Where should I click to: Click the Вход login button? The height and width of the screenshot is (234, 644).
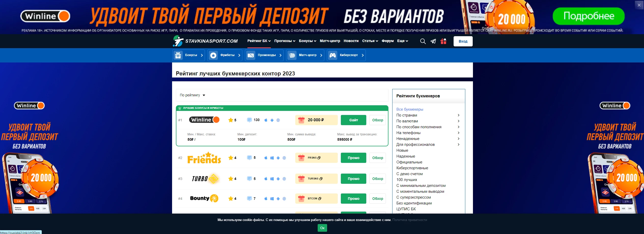tap(463, 41)
